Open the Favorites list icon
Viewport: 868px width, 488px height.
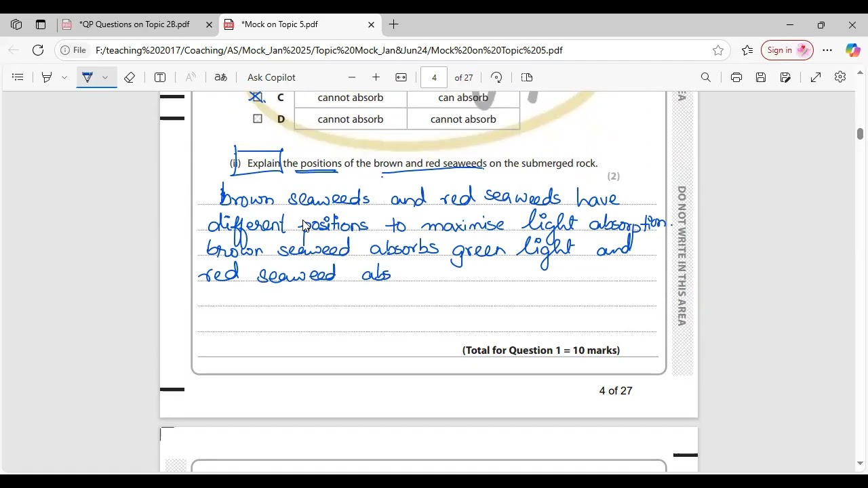click(747, 50)
